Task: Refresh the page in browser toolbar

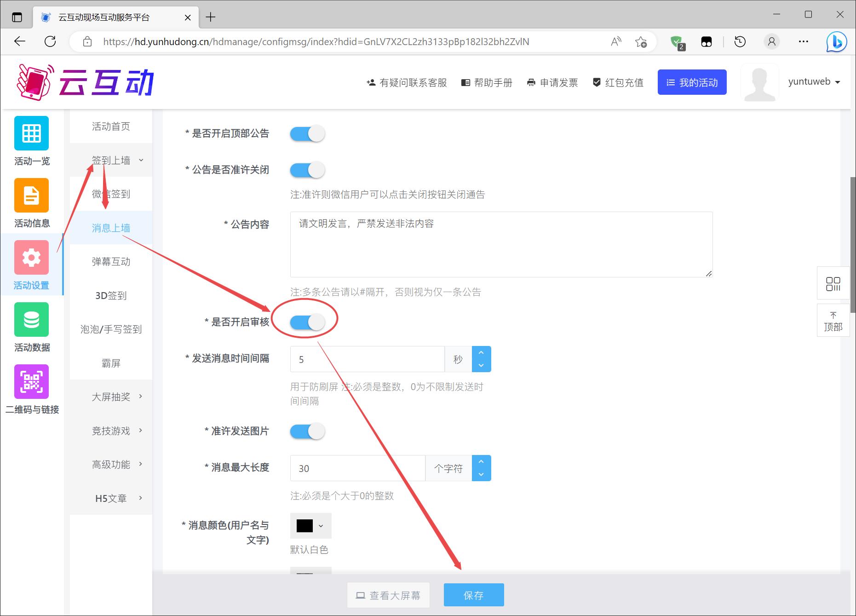Action: click(50, 42)
